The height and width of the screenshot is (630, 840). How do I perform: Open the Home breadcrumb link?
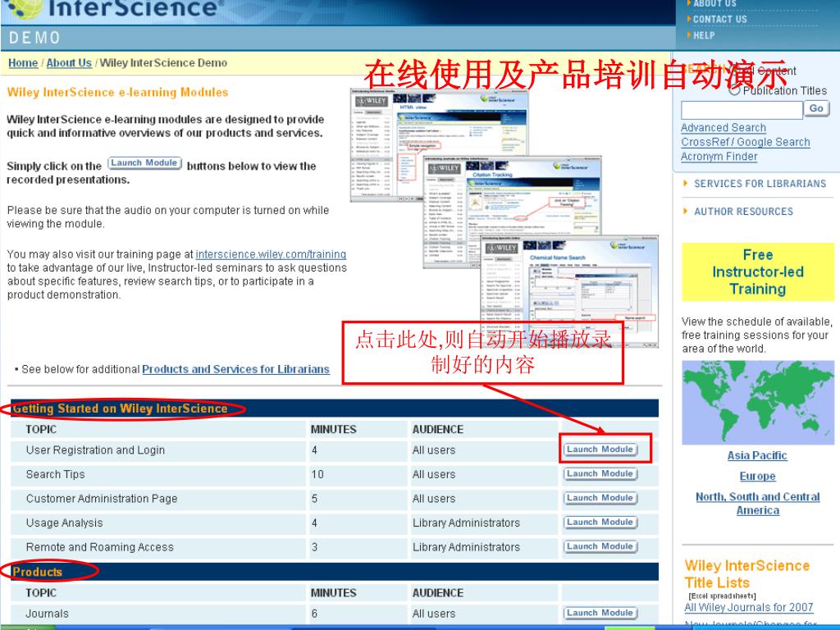tap(23, 63)
